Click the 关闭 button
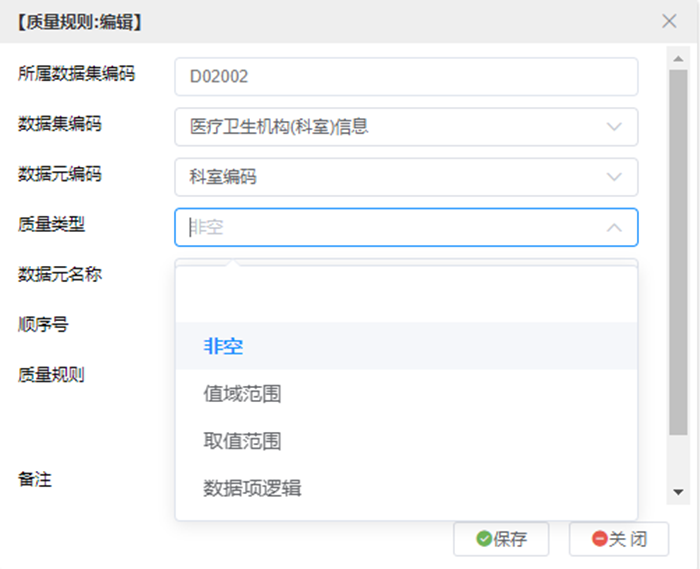The image size is (700, 569). [x=619, y=539]
